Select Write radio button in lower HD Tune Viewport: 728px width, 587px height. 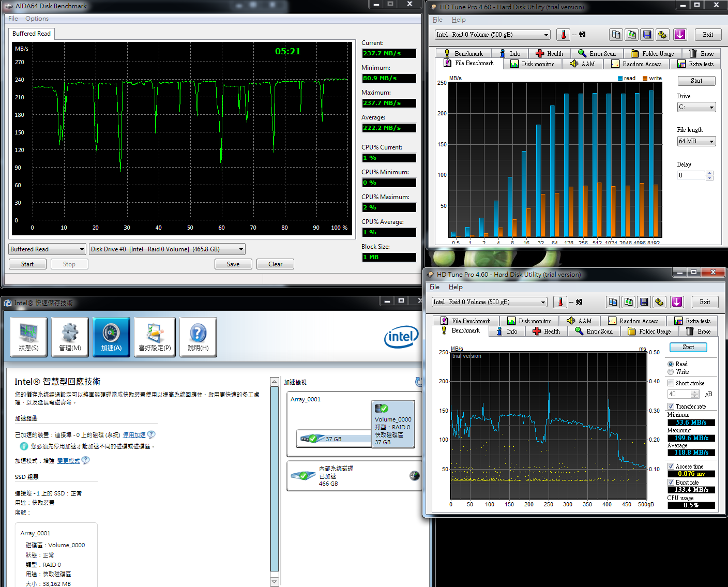(671, 372)
